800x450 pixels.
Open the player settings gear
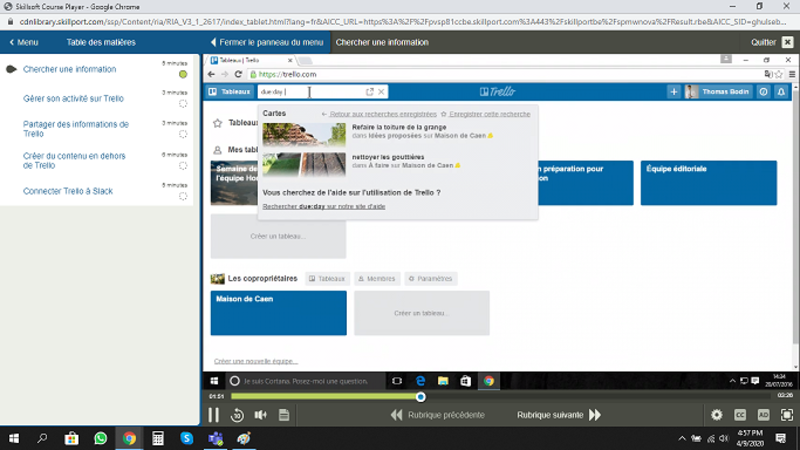coord(716,415)
